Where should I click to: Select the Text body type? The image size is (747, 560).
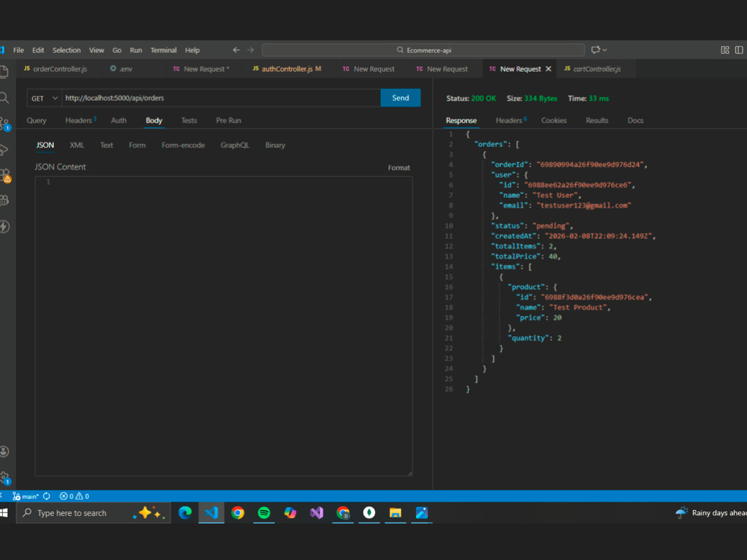coord(107,146)
